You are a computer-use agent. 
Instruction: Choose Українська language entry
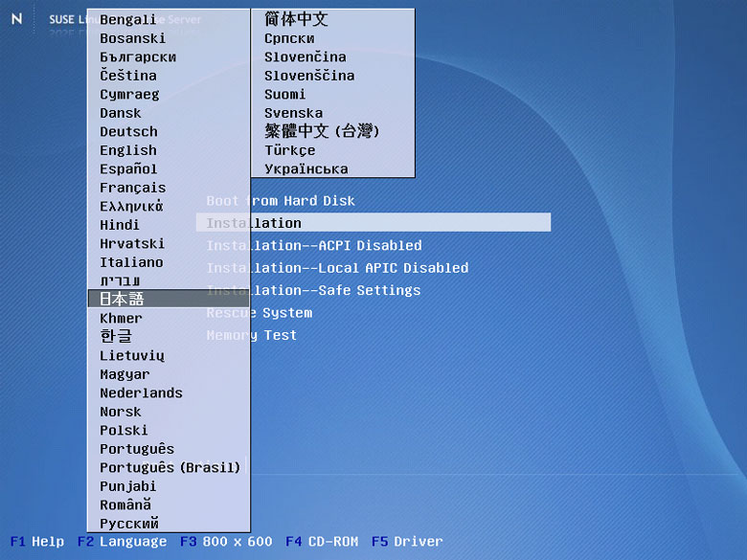306,168
